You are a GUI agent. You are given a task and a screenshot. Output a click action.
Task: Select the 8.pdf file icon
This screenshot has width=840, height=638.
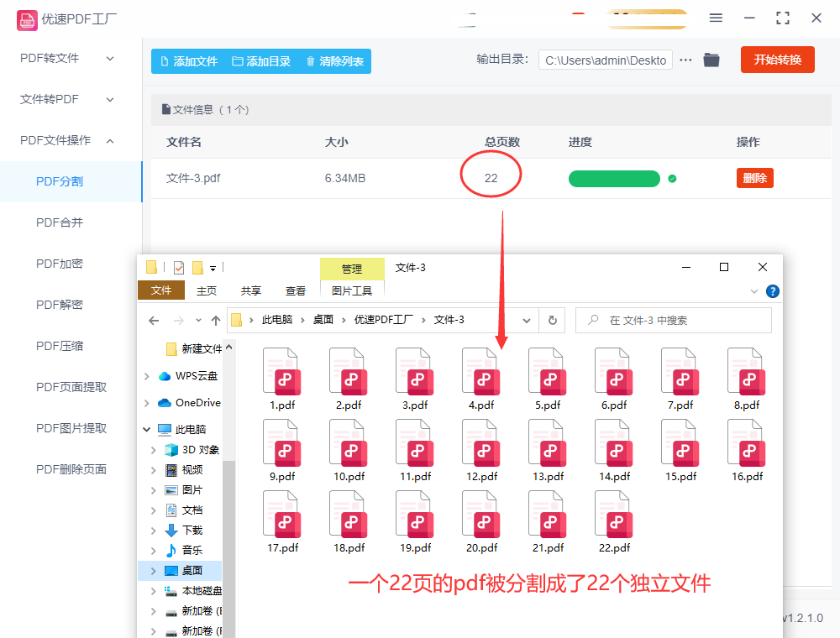click(x=747, y=371)
